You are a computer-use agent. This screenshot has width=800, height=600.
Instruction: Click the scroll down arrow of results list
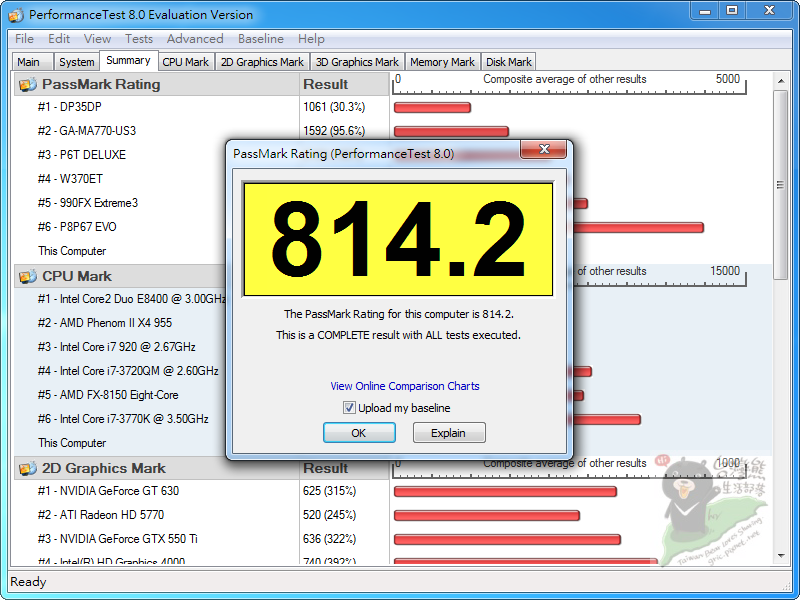coord(781,556)
